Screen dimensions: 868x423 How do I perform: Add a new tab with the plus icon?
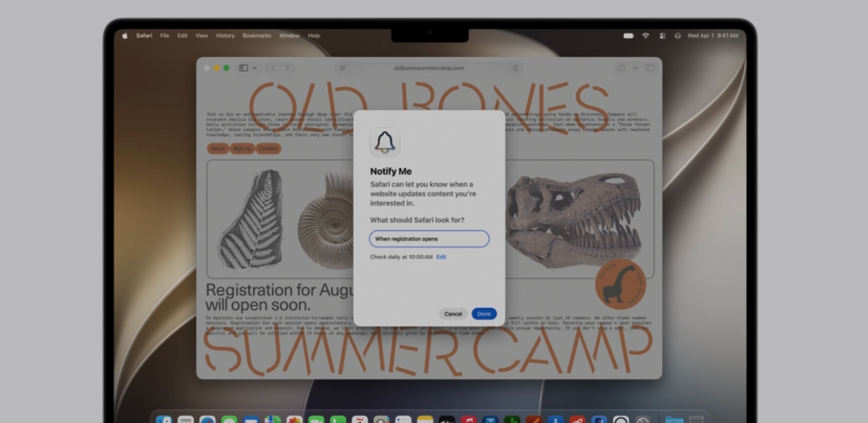pyautogui.click(x=636, y=68)
